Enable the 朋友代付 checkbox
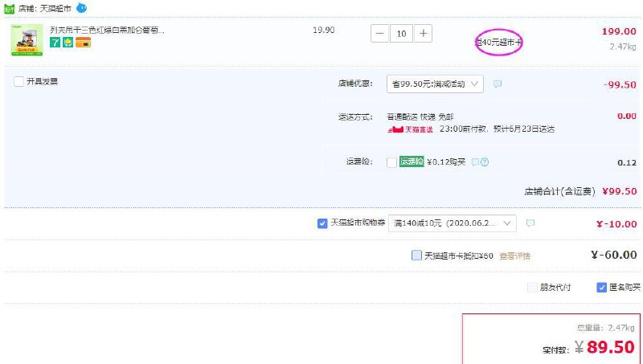 click(532, 288)
